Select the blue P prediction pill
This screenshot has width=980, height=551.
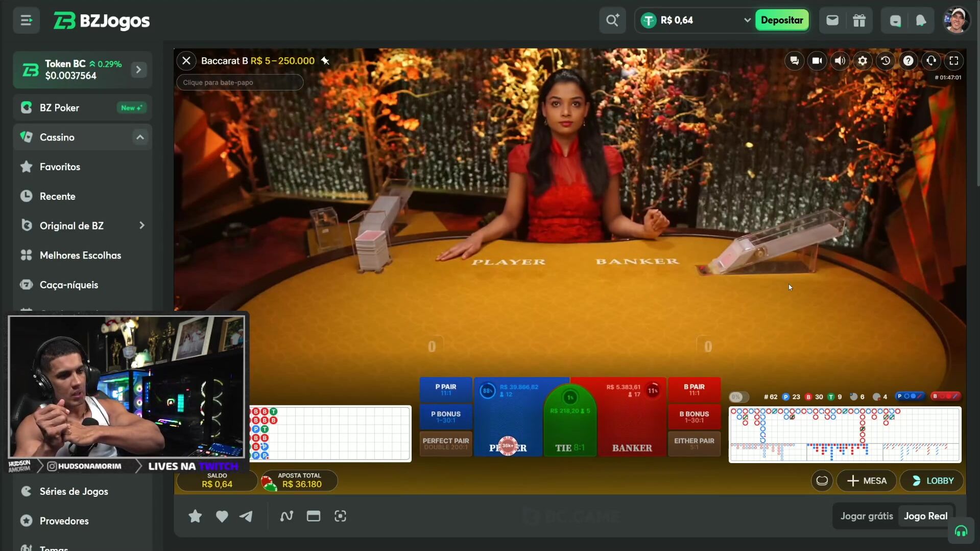910,396
